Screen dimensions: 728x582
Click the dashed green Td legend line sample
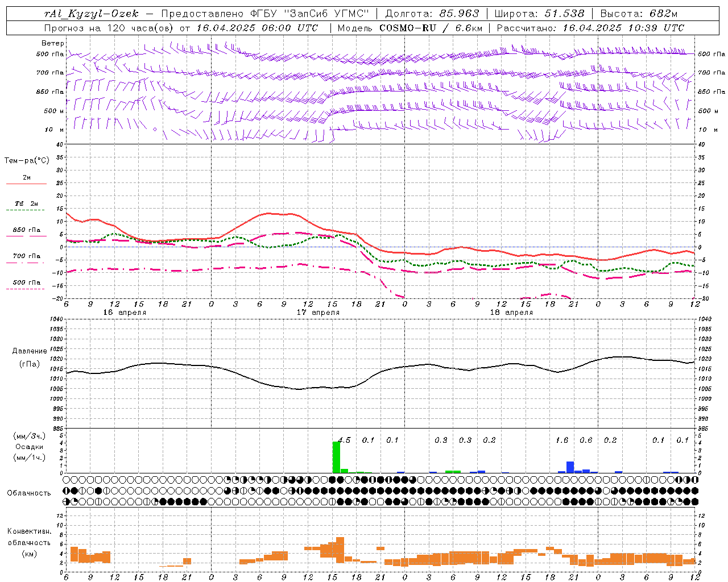(25, 210)
